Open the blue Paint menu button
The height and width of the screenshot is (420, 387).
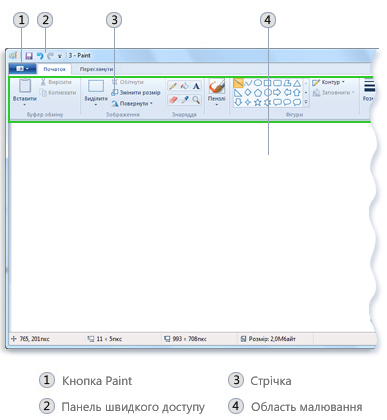point(22,69)
